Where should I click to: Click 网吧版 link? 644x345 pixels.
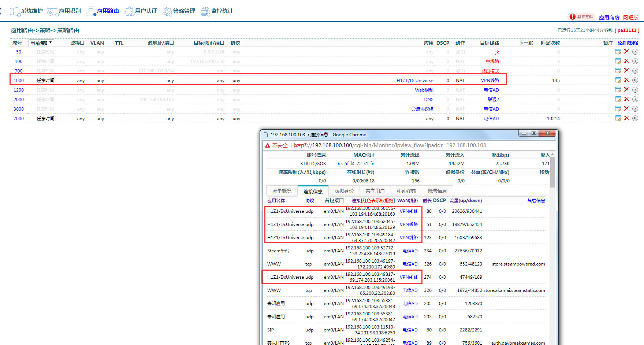631,18
